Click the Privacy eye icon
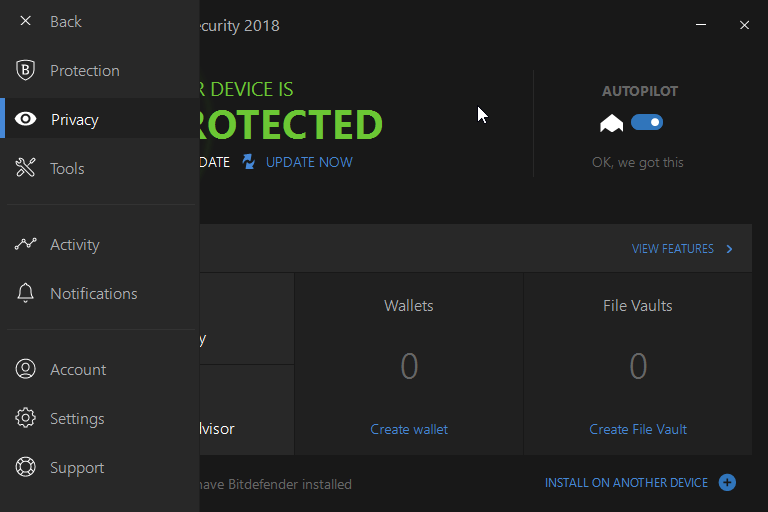 [25, 119]
